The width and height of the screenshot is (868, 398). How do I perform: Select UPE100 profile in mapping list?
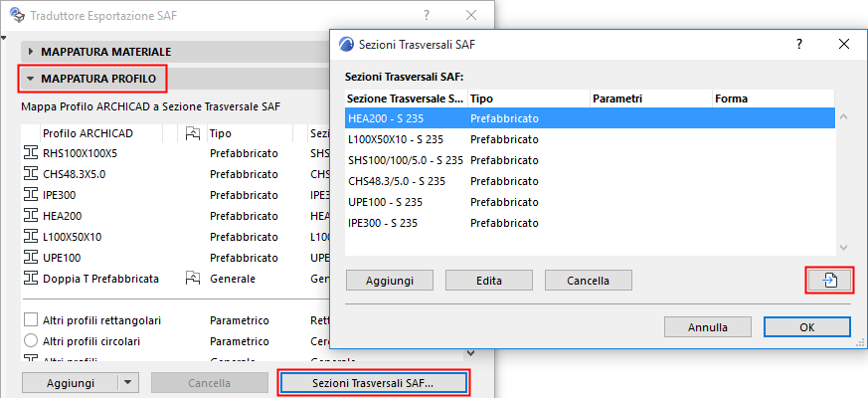pos(176,258)
